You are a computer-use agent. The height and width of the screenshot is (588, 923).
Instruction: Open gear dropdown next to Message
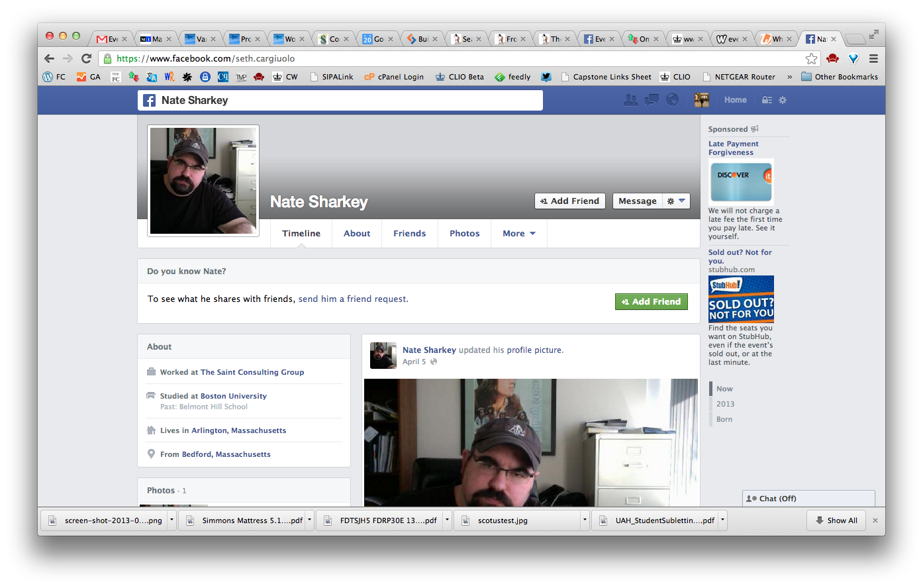(676, 201)
